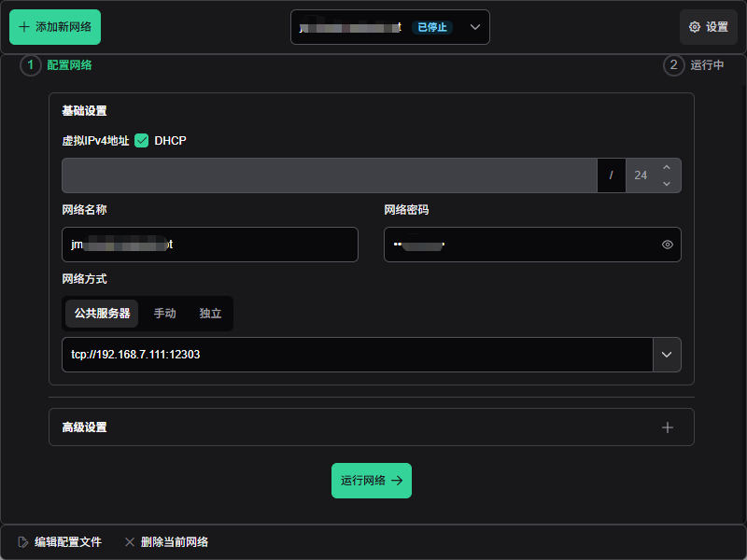Viewport: 747px width, 560px height.
Task: Switch to 手动 network mode
Action: coord(165,314)
